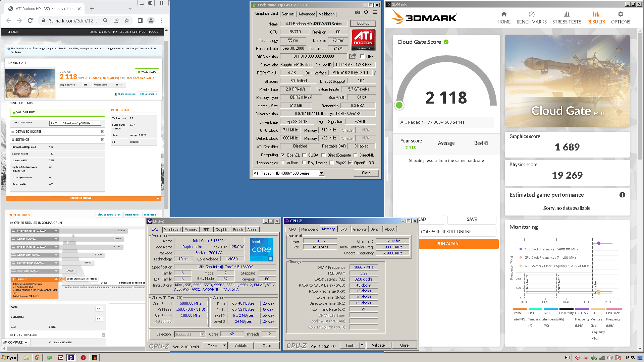The image size is (644, 362).
Task: Toggle the Vulkan checkbox
Action: [283, 163]
